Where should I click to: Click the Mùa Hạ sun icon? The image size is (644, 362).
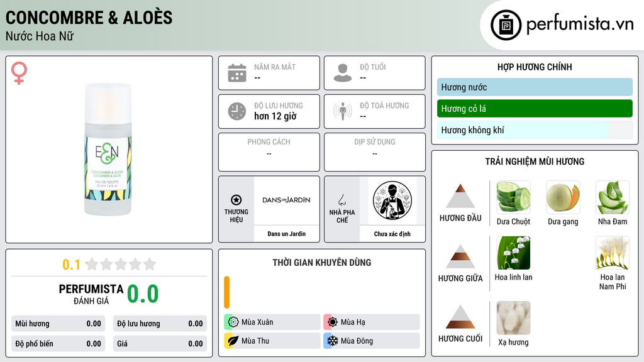(x=333, y=322)
